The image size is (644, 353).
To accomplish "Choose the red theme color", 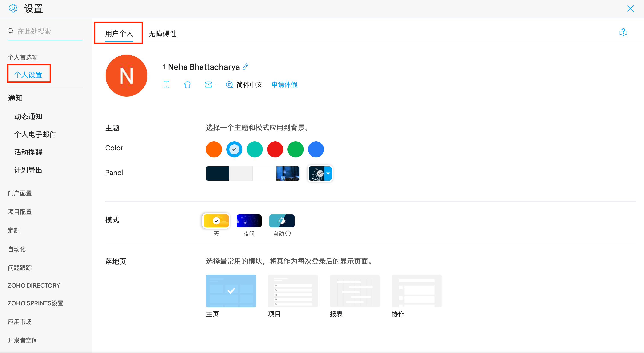I will pyautogui.click(x=275, y=149).
